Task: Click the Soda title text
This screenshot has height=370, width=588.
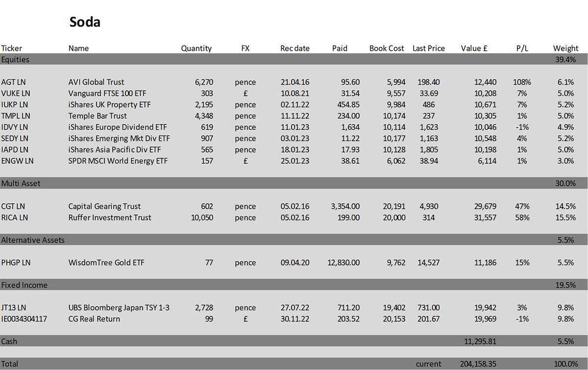Action: 85,22
